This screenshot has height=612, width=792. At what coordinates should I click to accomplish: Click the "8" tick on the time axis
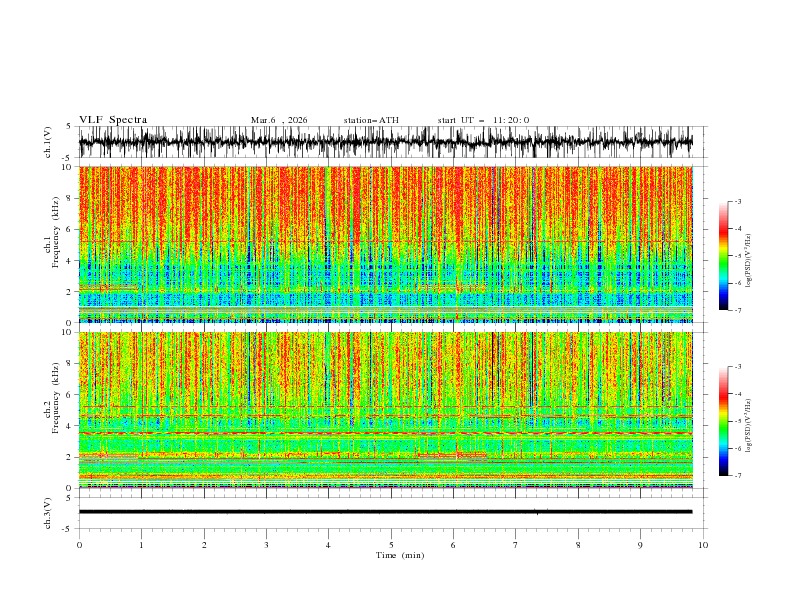pos(578,545)
